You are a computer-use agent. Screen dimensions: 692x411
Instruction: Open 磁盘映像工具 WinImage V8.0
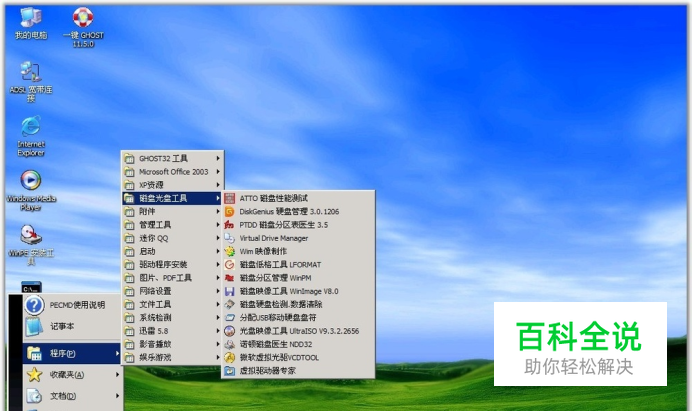pyautogui.click(x=298, y=291)
